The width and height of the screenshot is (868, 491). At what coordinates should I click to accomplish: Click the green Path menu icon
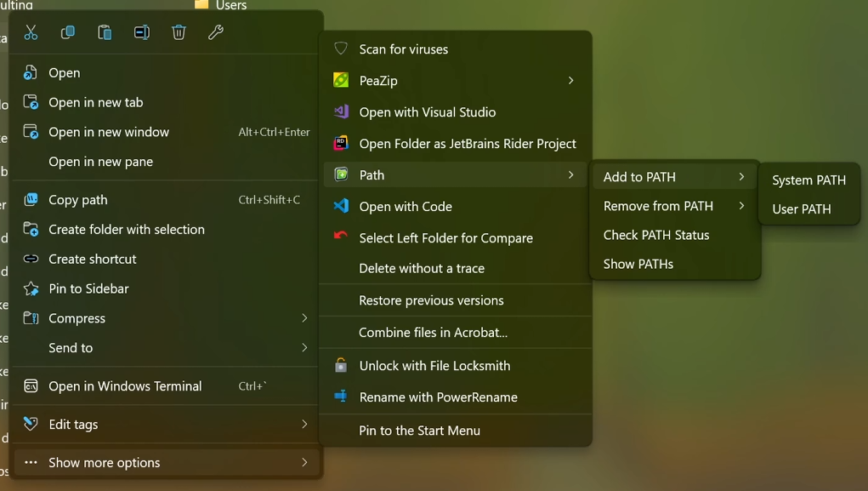[341, 174]
